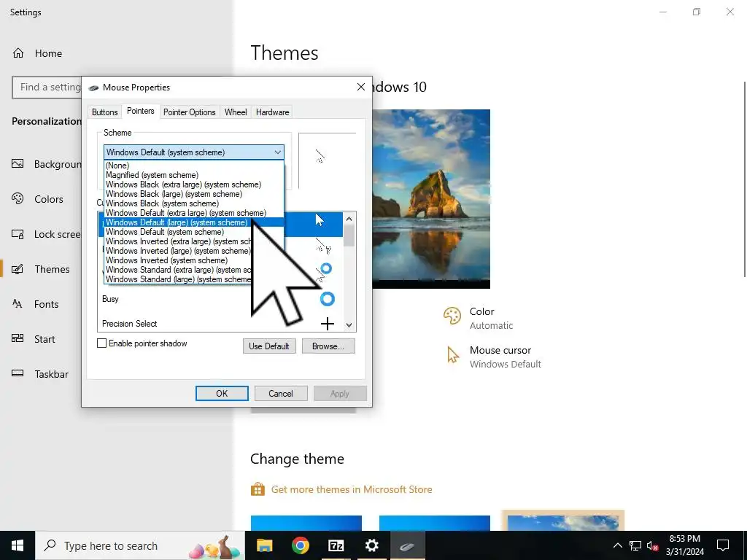Choose Windows Inverted (large) scheme
Image resolution: width=747 pixels, height=560 pixels.
(x=179, y=251)
